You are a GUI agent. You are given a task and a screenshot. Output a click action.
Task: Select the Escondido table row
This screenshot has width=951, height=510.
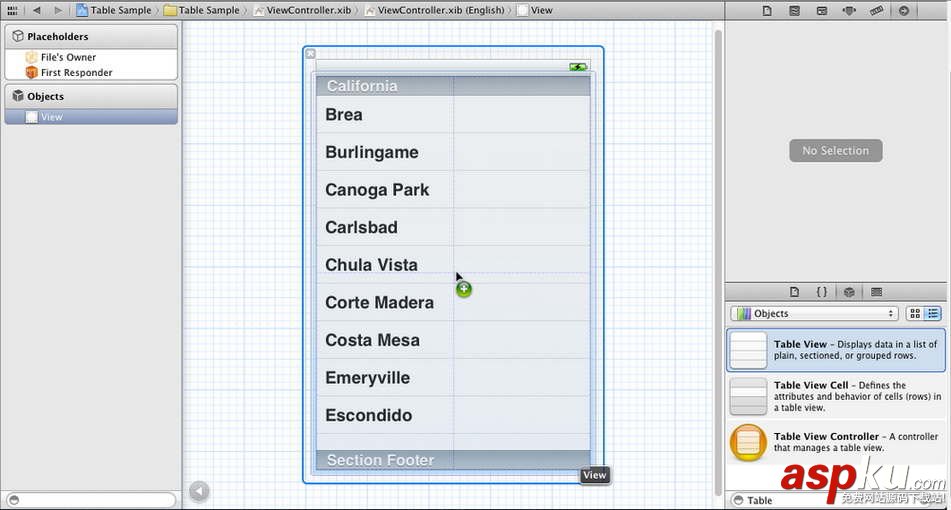[x=453, y=415]
